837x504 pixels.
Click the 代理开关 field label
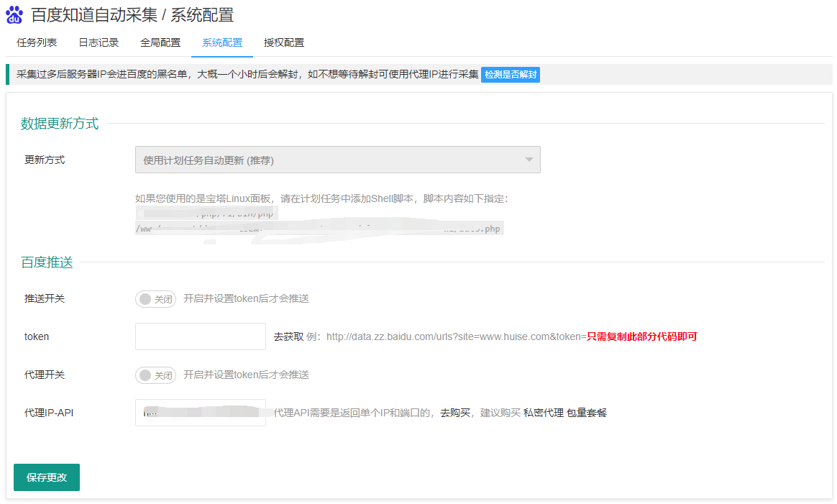pos(45,375)
